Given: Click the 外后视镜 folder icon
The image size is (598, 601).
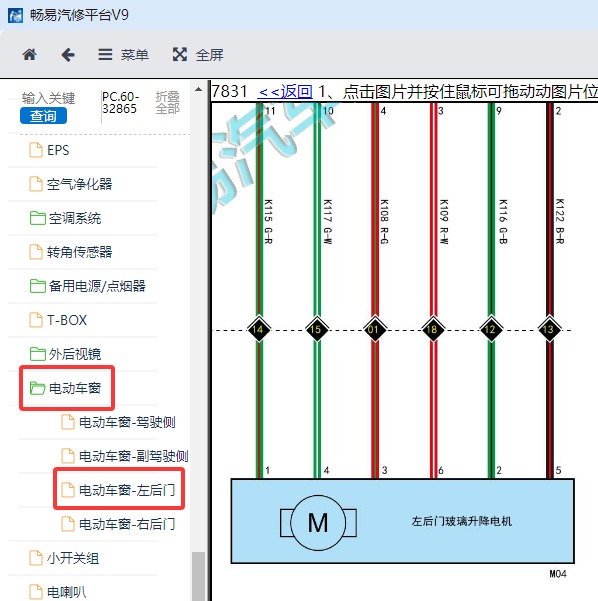Looking at the screenshot, I should (38, 354).
